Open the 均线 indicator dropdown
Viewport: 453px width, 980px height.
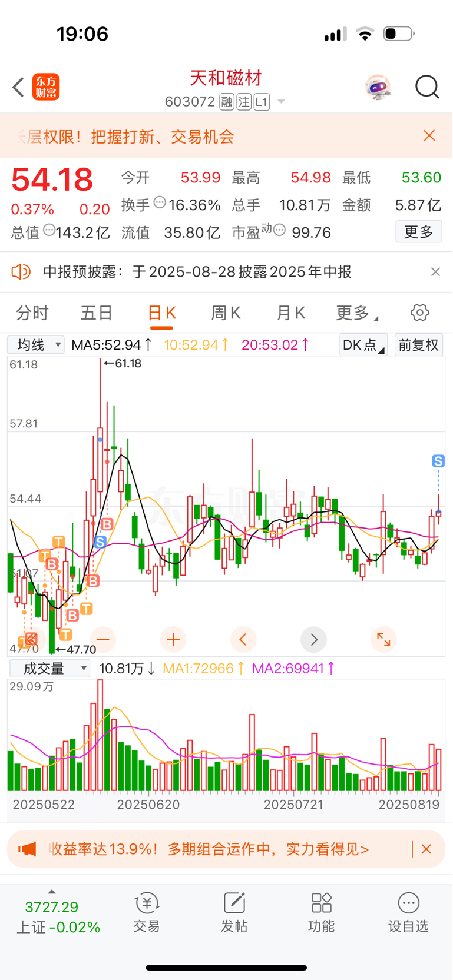coord(36,345)
